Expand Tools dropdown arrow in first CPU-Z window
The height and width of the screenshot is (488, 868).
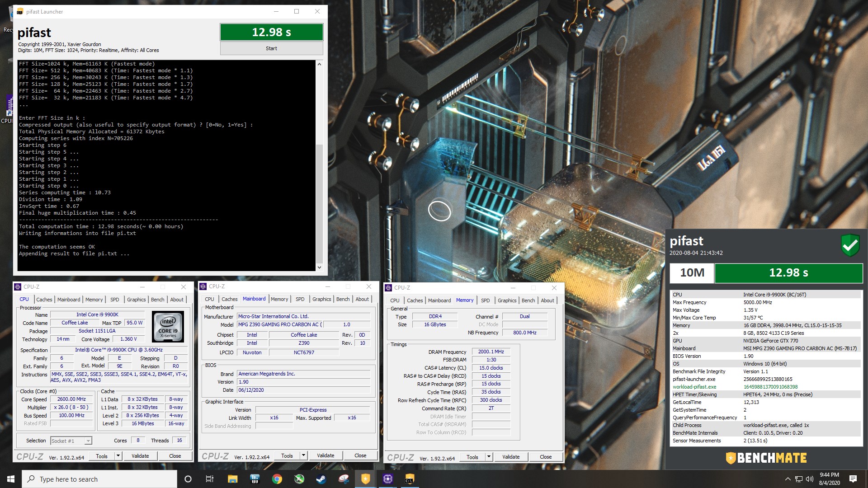pyautogui.click(x=118, y=456)
